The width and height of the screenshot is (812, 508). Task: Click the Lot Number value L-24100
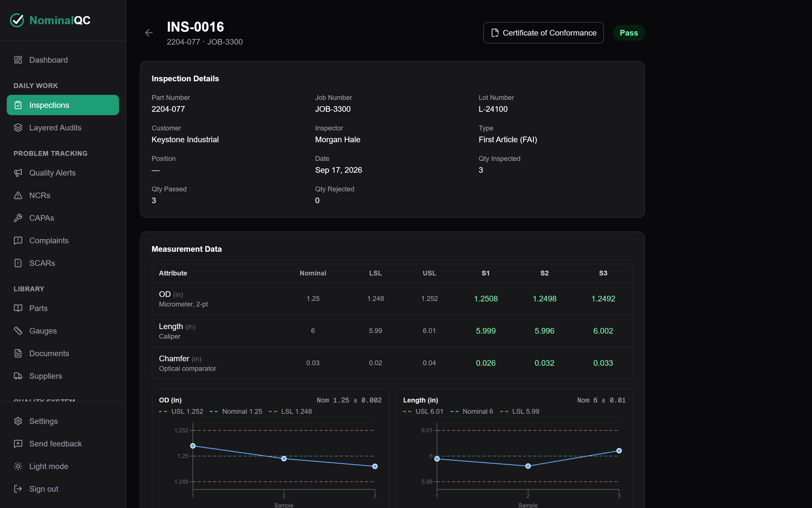tap(493, 109)
